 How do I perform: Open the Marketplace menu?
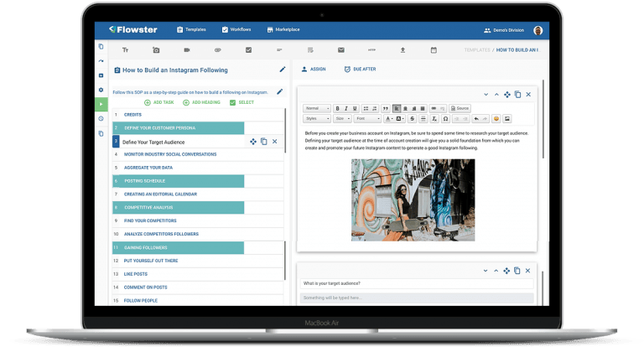pyautogui.click(x=283, y=29)
